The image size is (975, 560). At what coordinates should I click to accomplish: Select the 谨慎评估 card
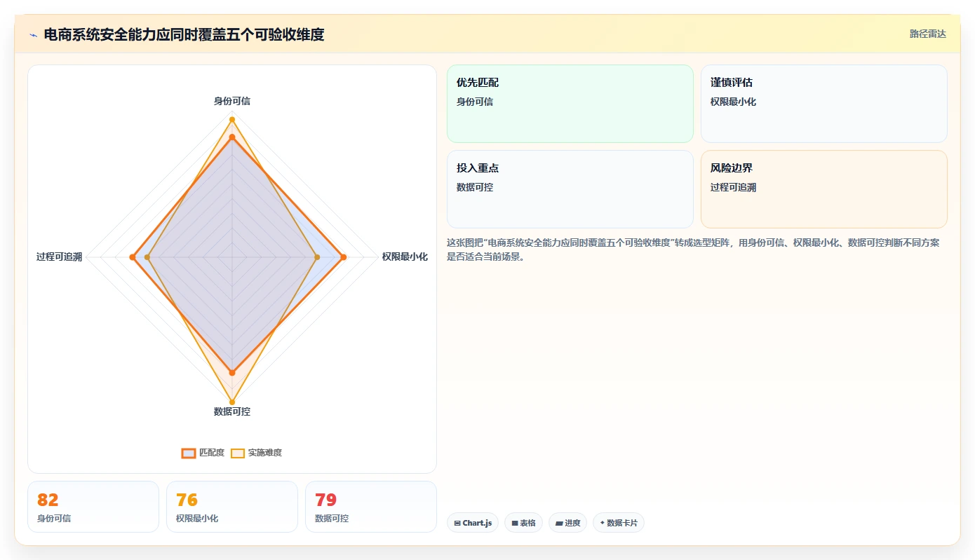pyautogui.click(x=824, y=104)
